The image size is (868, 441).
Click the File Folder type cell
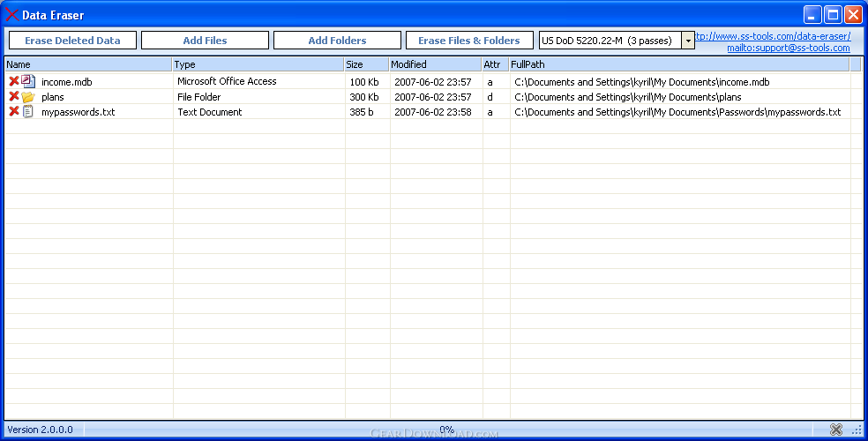pyautogui.click(x=198, y=97)
